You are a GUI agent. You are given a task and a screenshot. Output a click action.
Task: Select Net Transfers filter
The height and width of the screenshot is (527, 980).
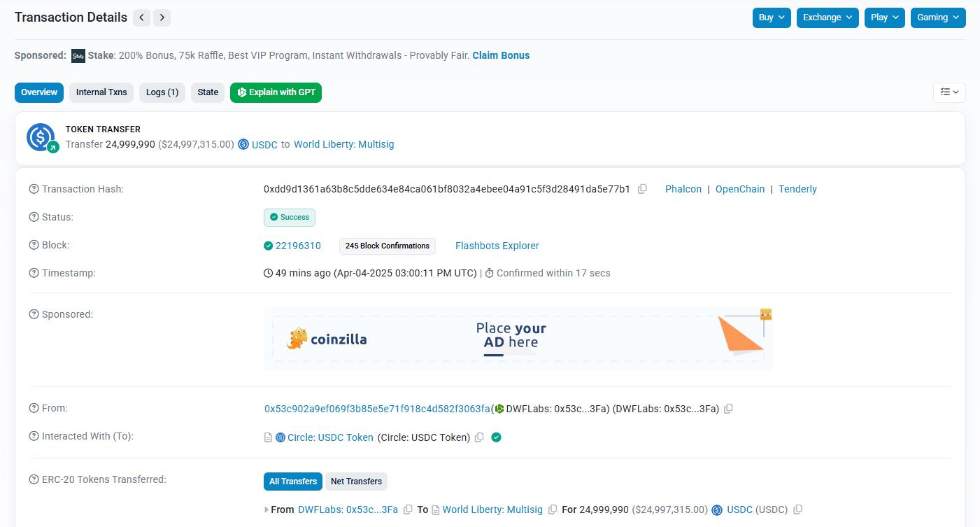click(356, 482)
